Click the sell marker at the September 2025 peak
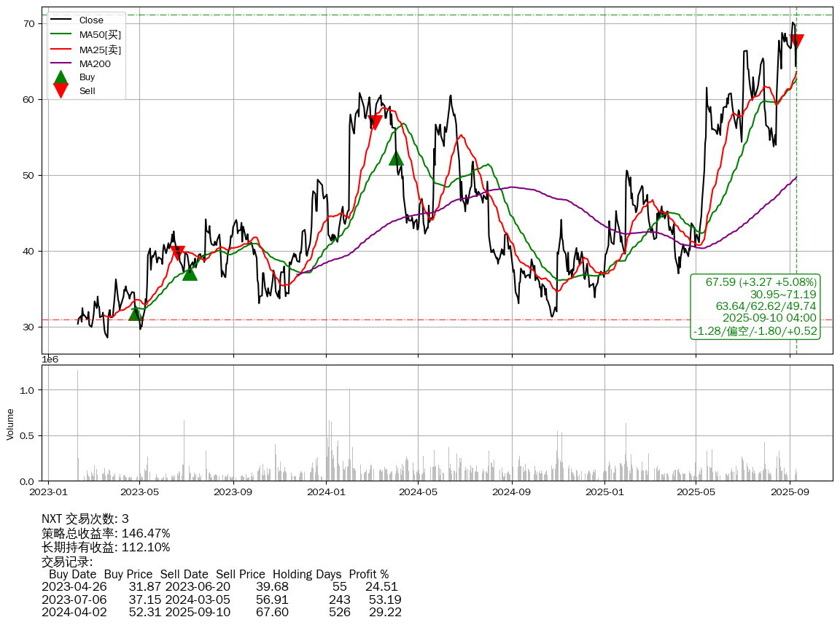840x625 pixels. [796, 42]
